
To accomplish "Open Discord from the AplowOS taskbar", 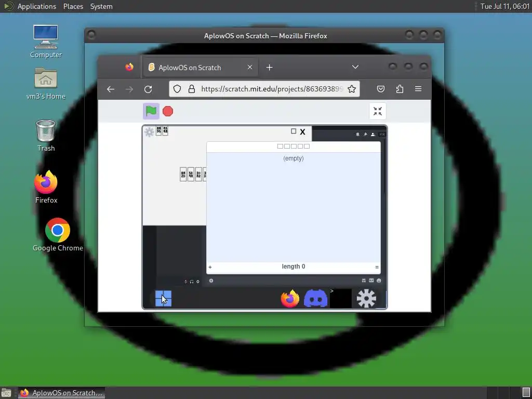I will coord(315,299).
